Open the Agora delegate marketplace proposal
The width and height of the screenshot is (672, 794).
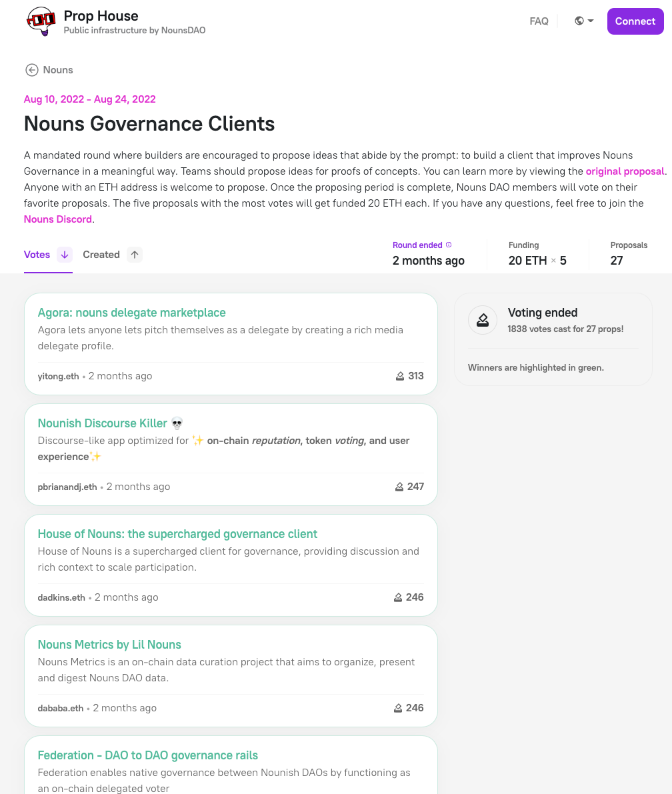[x=131, y=312]
